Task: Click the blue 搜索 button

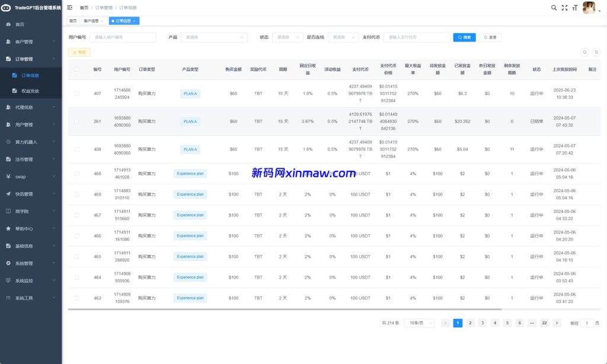Action: (464, 37)
